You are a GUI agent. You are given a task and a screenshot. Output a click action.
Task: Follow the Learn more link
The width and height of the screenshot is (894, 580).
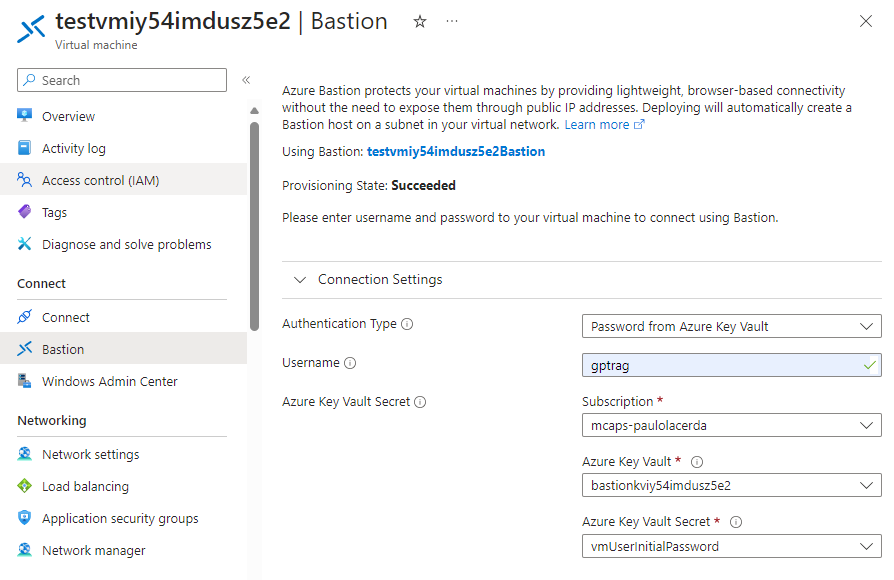604,124
